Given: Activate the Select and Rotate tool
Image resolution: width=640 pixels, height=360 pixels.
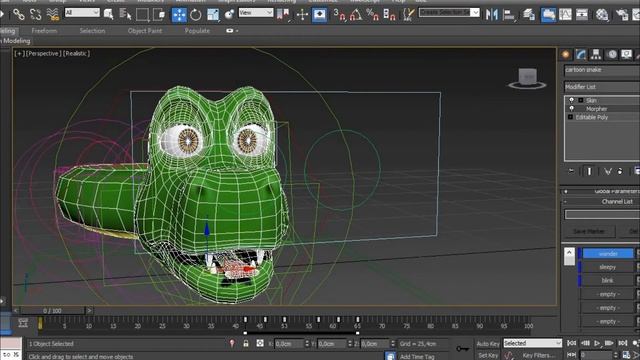Looking at the screenshot, I should [x=196, y=15].
